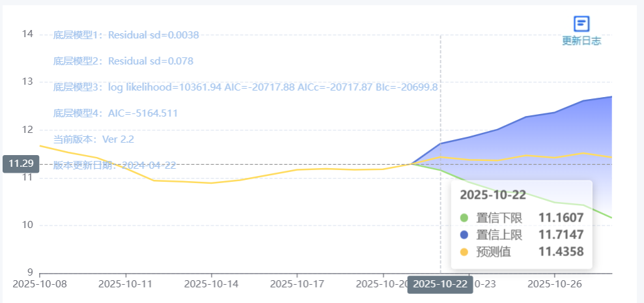Click the 底层模型1 Residual sd=0.0038 text
The width and height of the screenshot is (644, 303).
[x=126, y=35]
